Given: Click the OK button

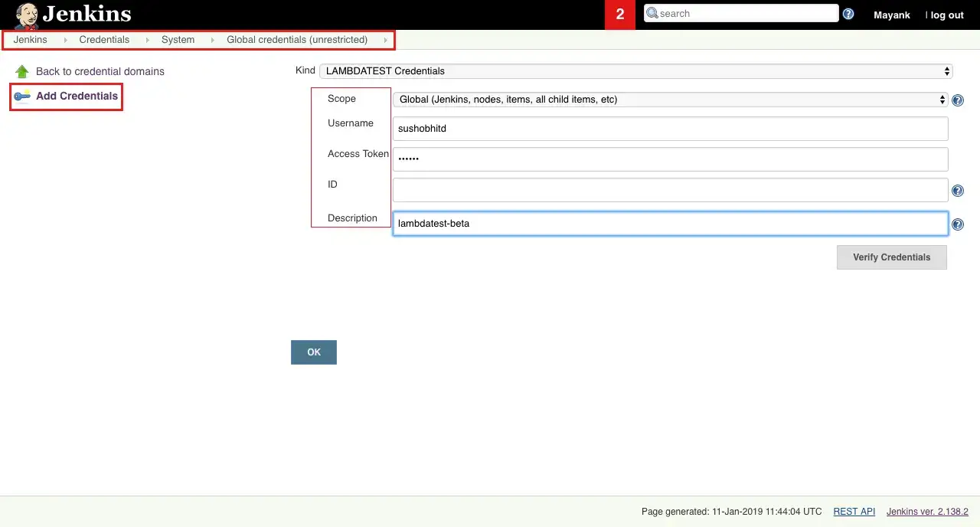Looking at the screenshot, I should click(x=313, y=352).
